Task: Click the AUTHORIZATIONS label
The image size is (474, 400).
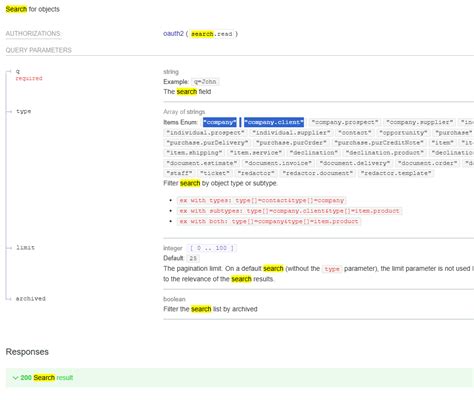Action: [x=33, y=34]
